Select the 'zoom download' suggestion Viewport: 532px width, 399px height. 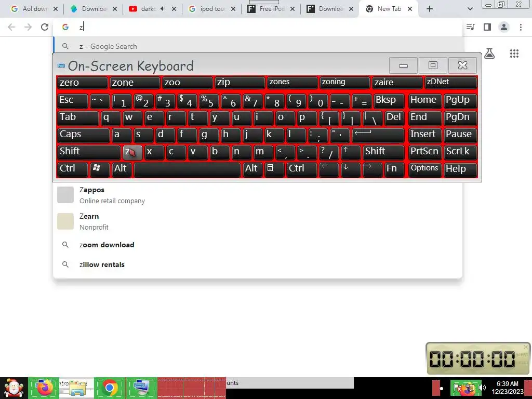pyautogui.click(x=258, y=245)
